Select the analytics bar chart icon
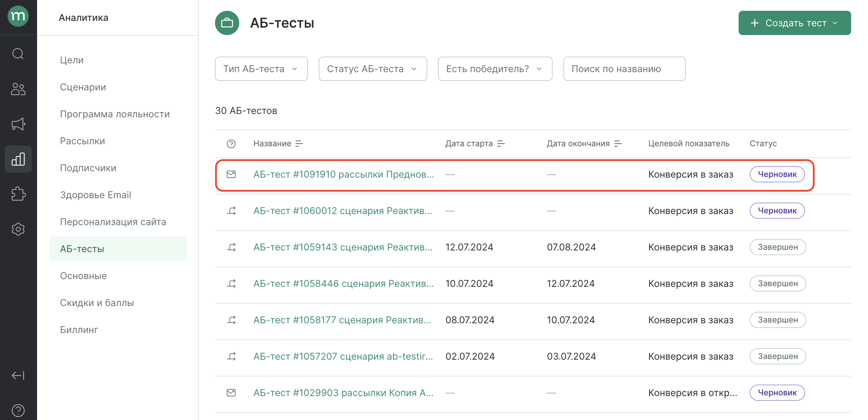This screenshot has width=868, height=420. [x=18, y=159]
